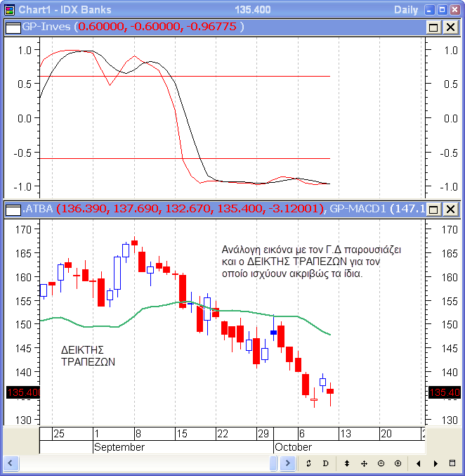
Task: Close the GP-Inves indicator pane
Action: point(450,27)
